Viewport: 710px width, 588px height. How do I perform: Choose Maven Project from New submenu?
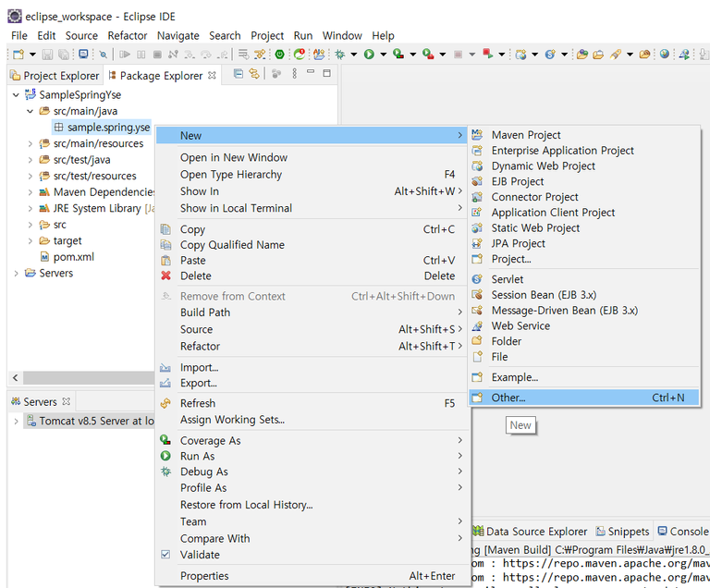click(x=584, y=135)
